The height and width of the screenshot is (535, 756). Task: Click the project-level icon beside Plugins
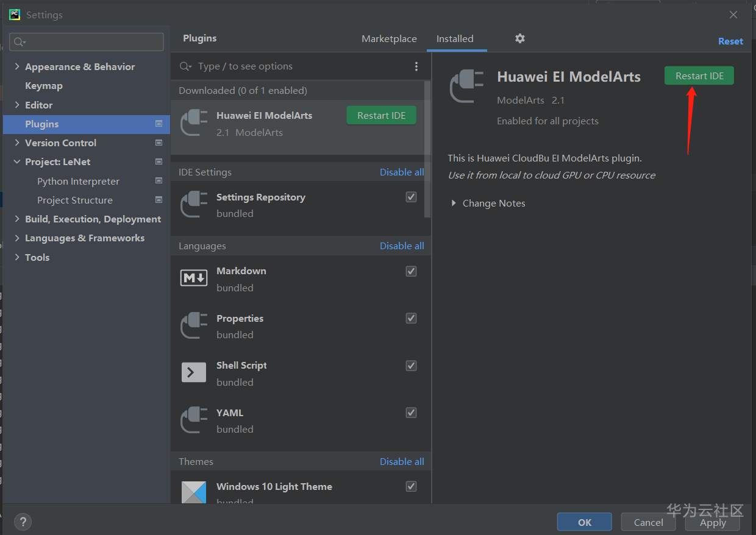(159, 124)
